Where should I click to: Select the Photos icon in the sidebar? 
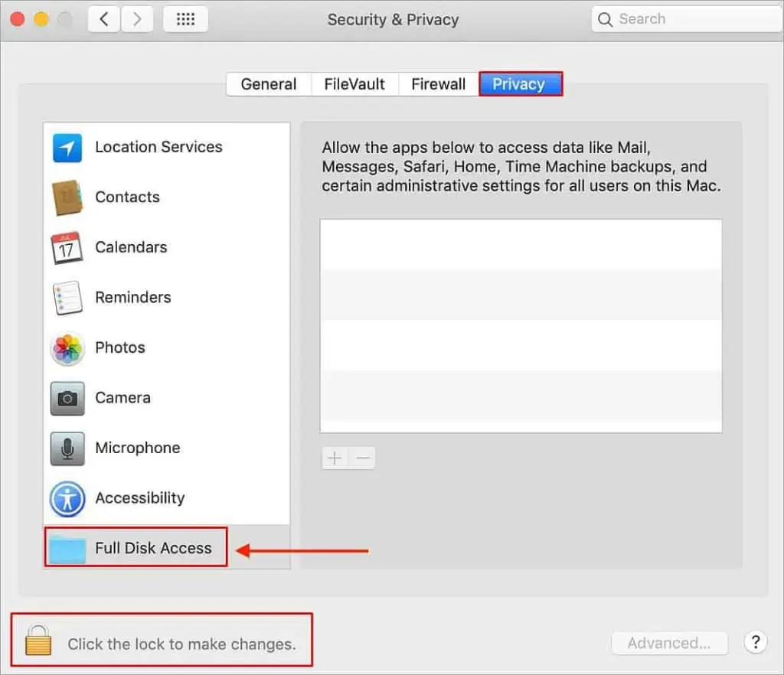point(67,347)
